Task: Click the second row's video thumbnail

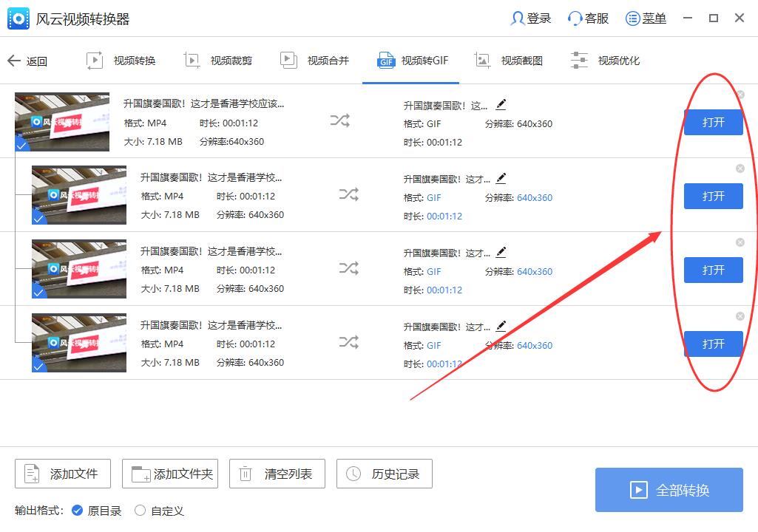Action: (x=79, y=195)
